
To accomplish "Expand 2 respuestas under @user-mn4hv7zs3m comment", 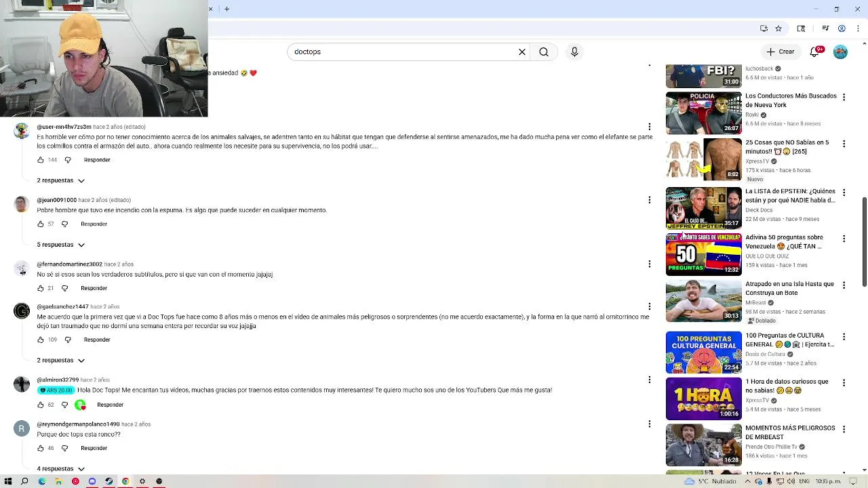I will [x=61, y=180].
